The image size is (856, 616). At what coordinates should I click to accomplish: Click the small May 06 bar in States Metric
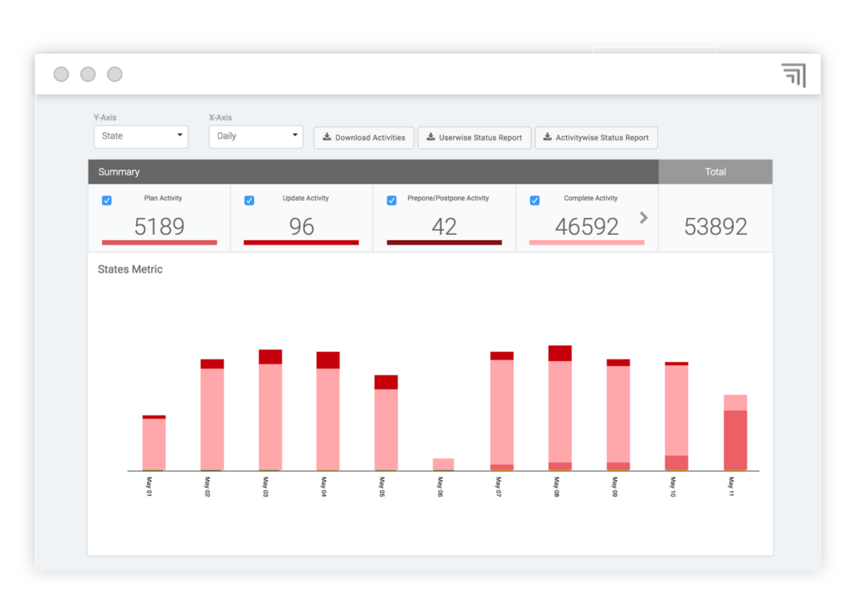tap(444, 463)
